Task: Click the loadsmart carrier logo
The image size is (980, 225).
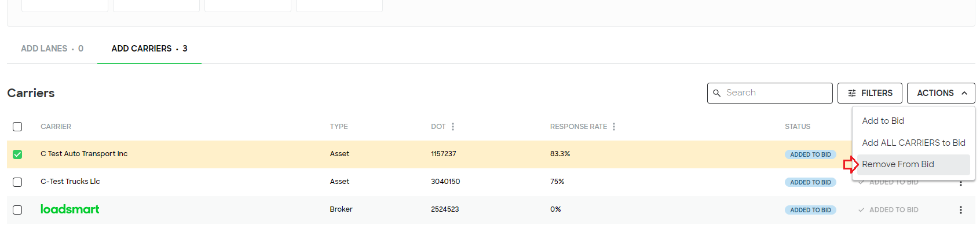Action: click(x=70, y=209)
